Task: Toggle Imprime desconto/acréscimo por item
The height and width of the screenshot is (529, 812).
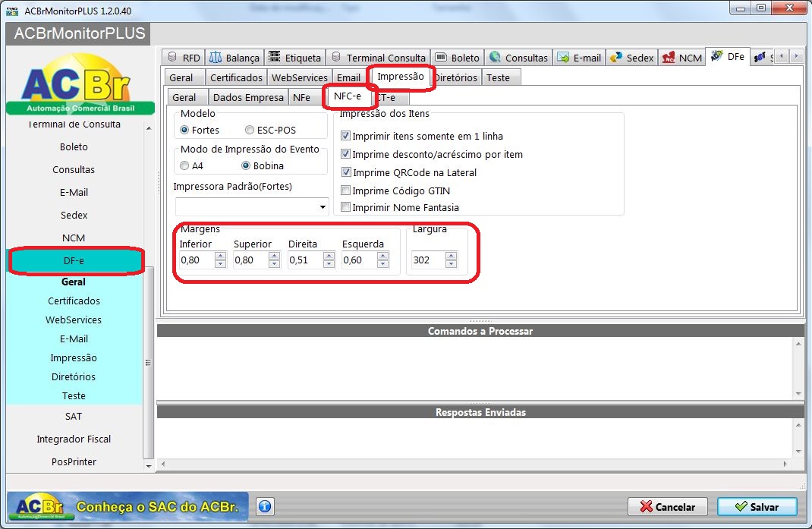Action: coord(345,154)
